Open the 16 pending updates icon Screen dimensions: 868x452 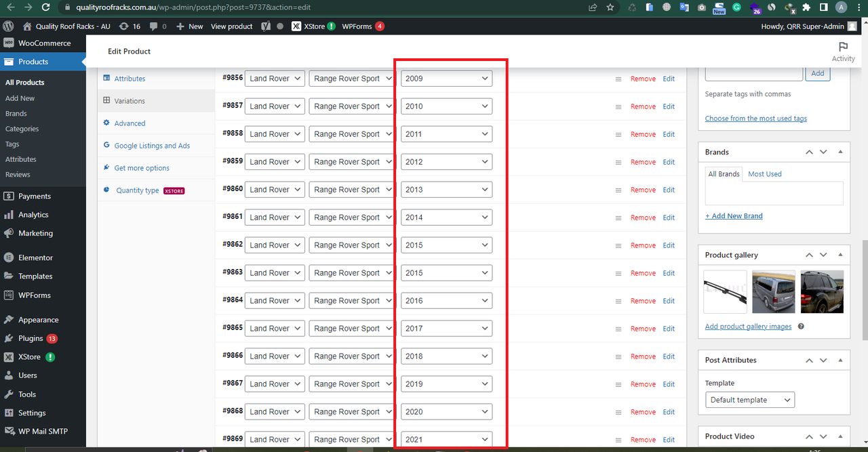pos(130,26)
